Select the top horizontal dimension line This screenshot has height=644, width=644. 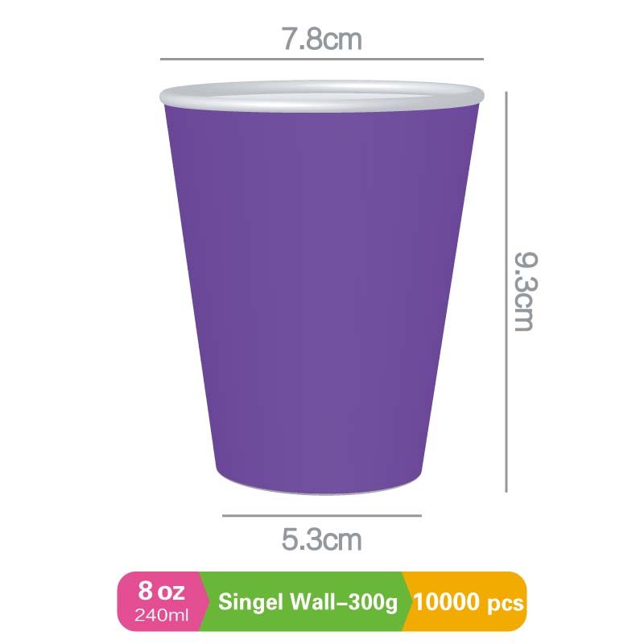click(x=321, y=59)
